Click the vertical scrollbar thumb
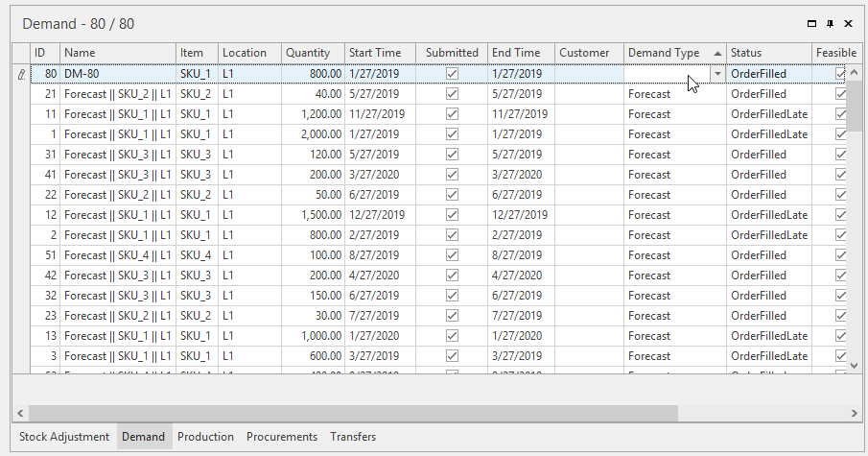The height and width of the screenshot is (456, 868). click(855, 106)
